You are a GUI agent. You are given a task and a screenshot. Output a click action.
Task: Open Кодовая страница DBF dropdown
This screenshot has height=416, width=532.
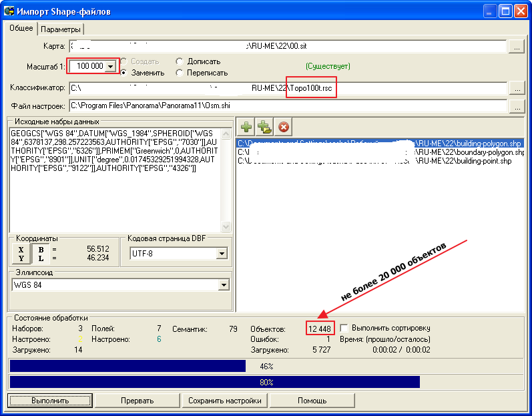pos(222,254)
